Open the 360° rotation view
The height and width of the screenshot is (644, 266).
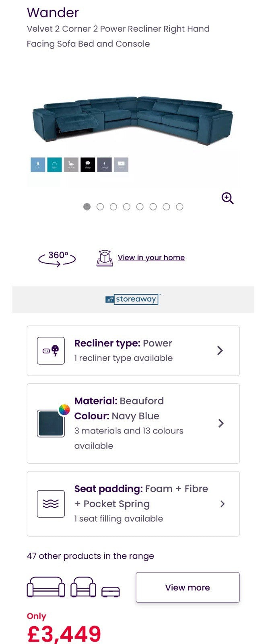pos(57,258)
